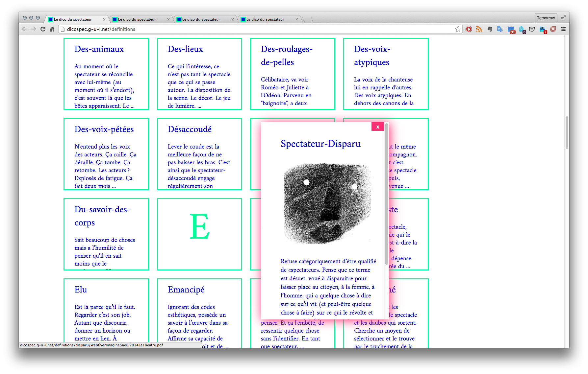
Task: Click the page icon beside the URL
Action: coord(63,29)
